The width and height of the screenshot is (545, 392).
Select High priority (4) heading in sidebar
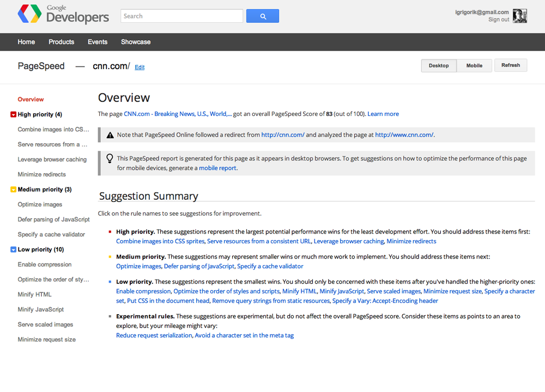click(x=40, y=114)
